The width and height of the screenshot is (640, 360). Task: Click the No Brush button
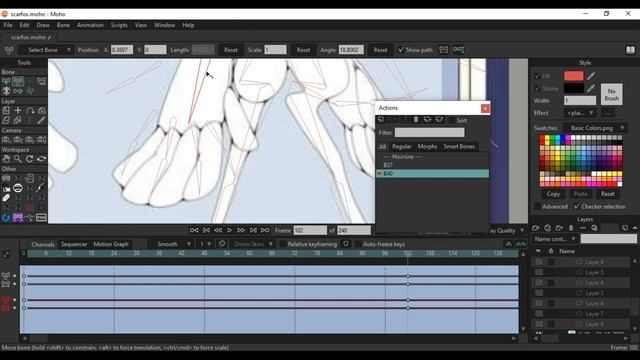pyautogui.click(x=611, y=95)
